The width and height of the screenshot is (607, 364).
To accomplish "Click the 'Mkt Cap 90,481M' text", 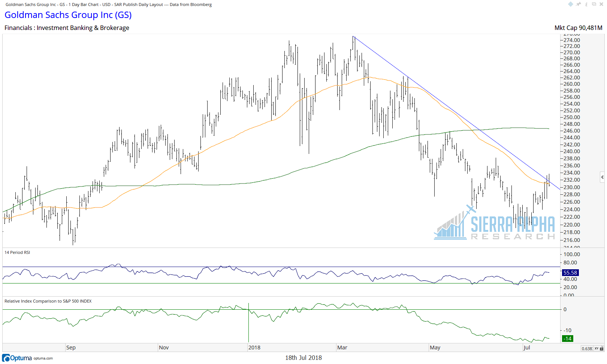I will 578,28.
